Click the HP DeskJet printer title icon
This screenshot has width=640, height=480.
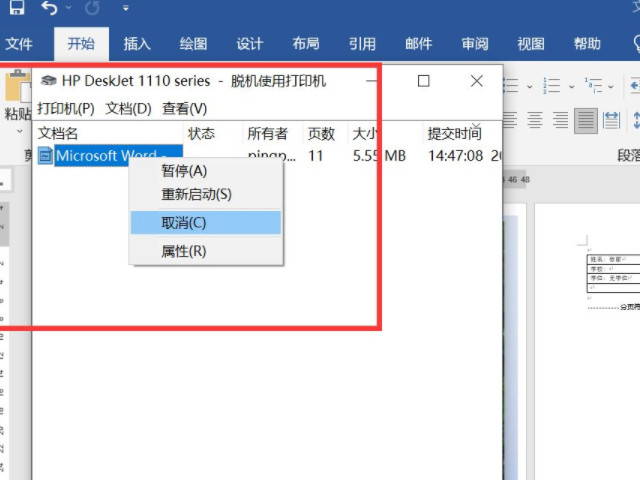point(49,81)
